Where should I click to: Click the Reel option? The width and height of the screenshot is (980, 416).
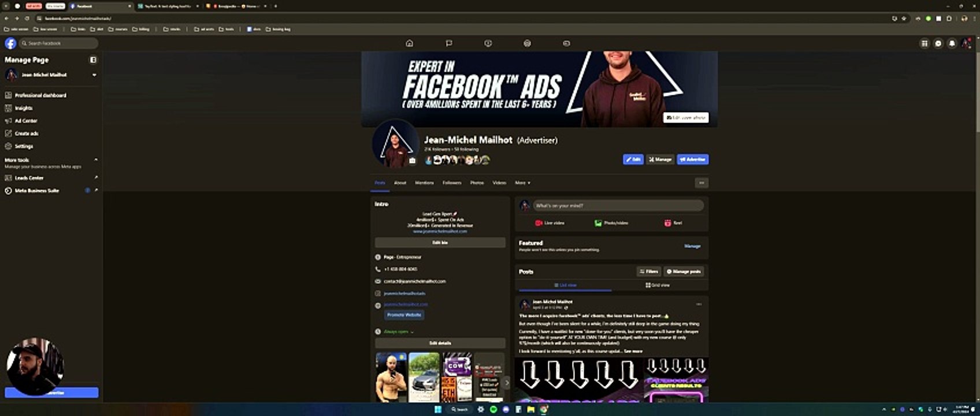click(673, 223)
